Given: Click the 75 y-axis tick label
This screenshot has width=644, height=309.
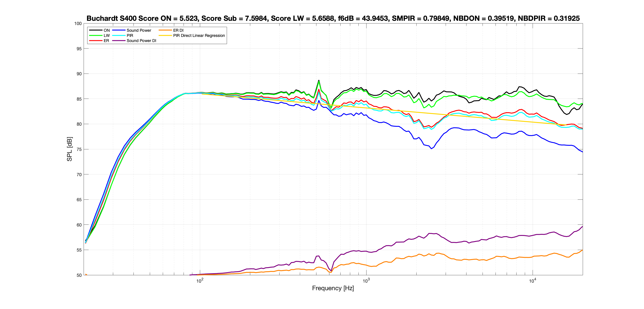Looking at the screenshot, I should click(x=79, y=149).
